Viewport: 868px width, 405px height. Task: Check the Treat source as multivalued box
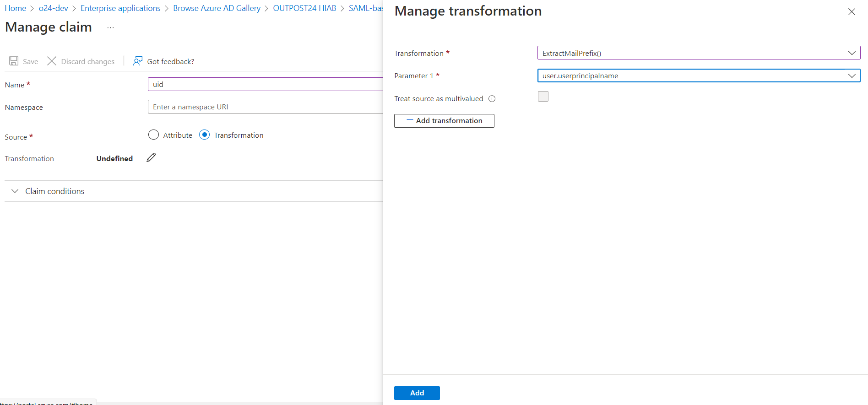[543, 97]
